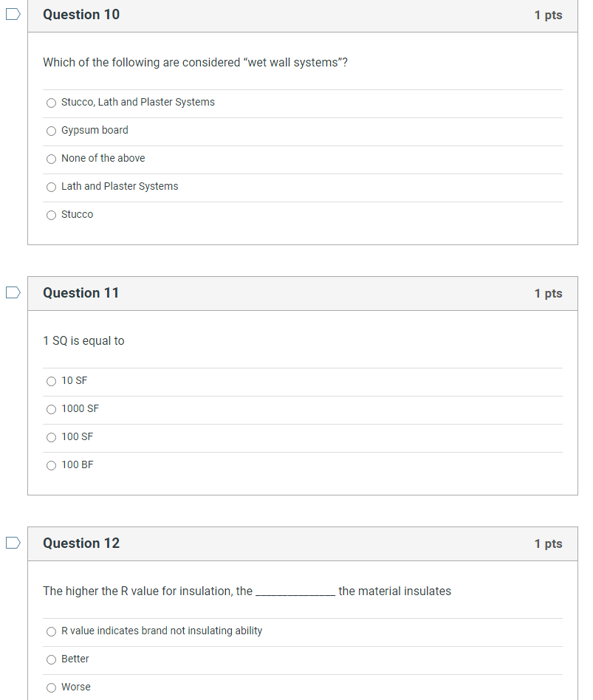Select 'Gypsum board' answer option
Image resolution: width=593 pixels, height=700 pixels.
pyautogui.click(x=51, y=131)
